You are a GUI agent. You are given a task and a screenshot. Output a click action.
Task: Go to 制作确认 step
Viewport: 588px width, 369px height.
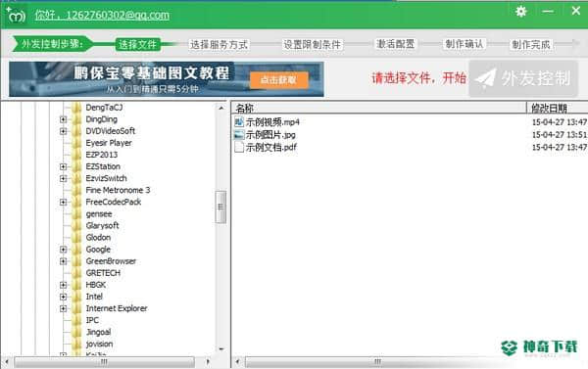point(465,44)
